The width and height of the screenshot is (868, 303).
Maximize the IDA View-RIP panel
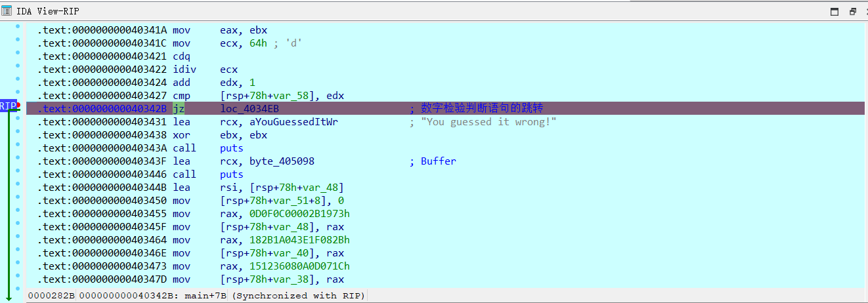835,11
